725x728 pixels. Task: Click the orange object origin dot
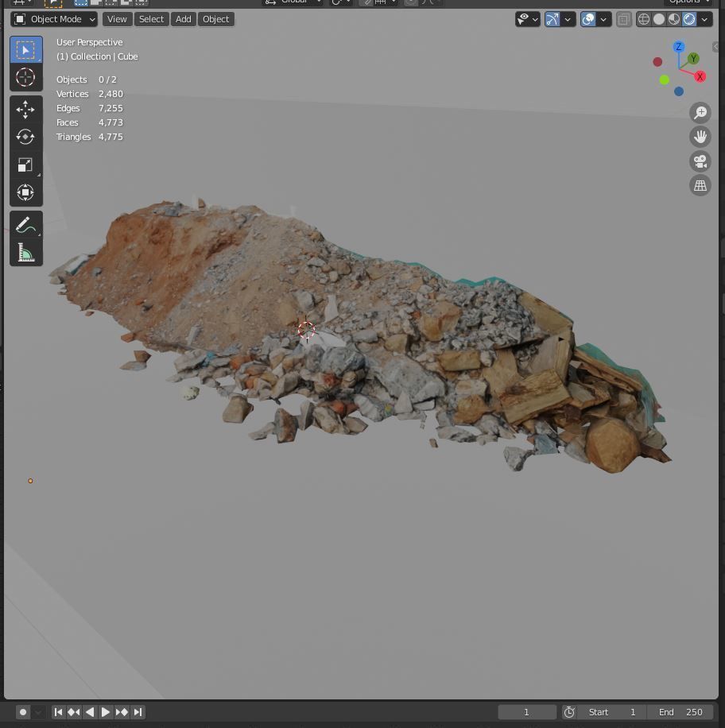pos(30,481)
